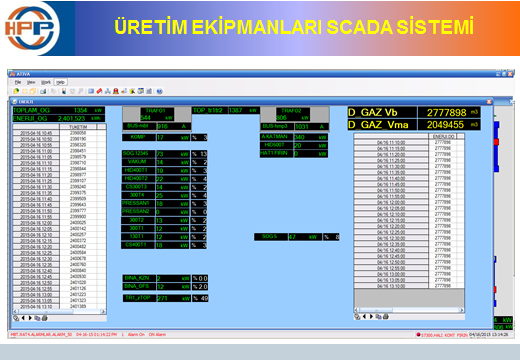Viewport: 520px width, 360px height.
Task: Click the red alarm siren toolbar icon
Action: click(116, 91)
